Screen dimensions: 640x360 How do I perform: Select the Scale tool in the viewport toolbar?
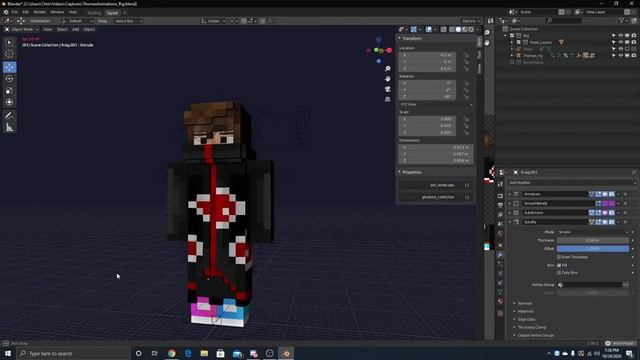click(x=9, y=90)
